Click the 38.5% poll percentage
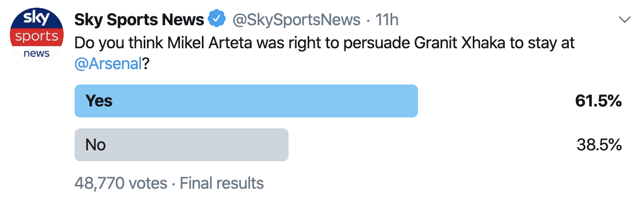Screen dimensions: 644x203 pos(599,145)
